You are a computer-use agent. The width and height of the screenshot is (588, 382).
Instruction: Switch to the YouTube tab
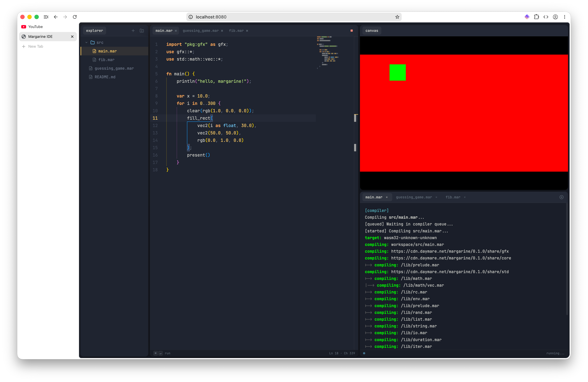[x=48, y=27]
